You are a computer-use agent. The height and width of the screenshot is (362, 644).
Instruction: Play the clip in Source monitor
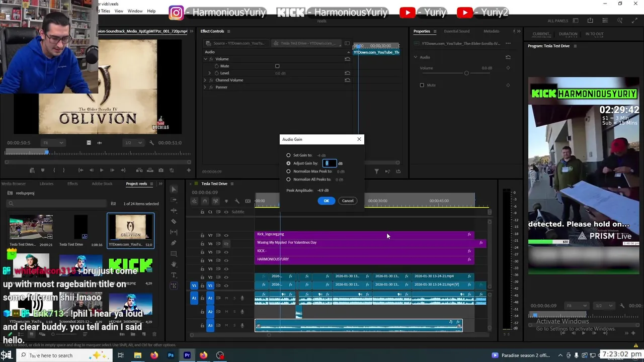point(102,170)
